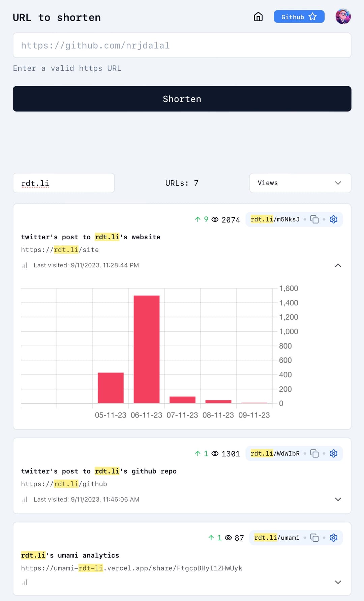Open settings gear for rdt.li/WdWIbR
This screenshot has width=364, height=601.
[x=333, y=454]
